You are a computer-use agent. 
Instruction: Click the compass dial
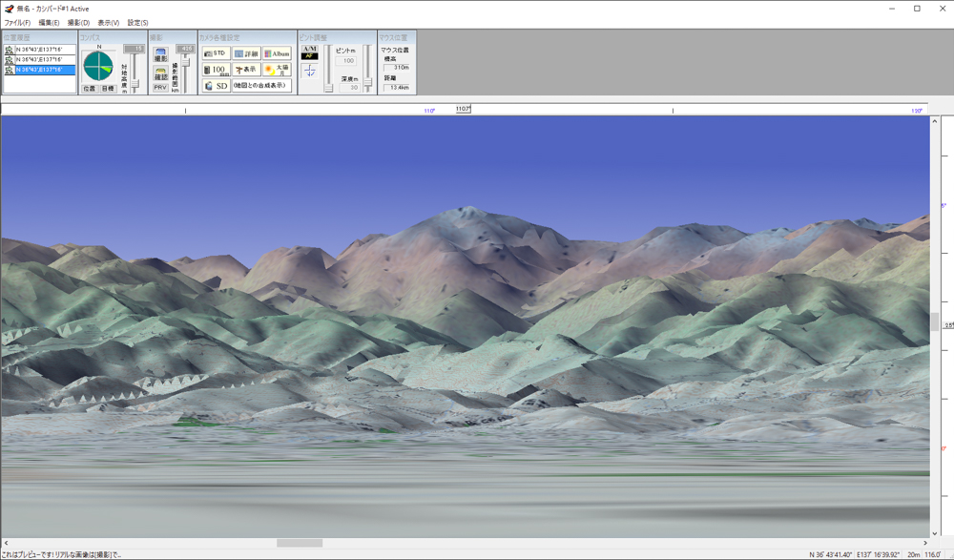pyautogui.click(x=98, y=67)
